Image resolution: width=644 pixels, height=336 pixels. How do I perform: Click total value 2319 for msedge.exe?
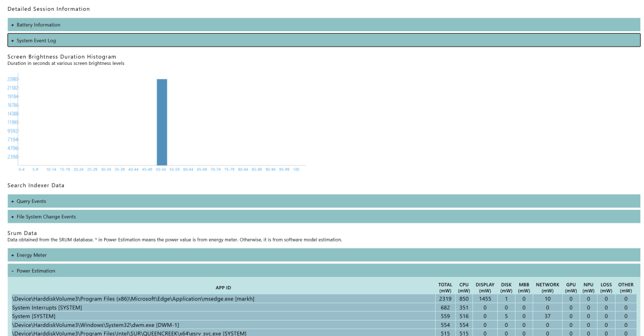(x=445, y=298)
